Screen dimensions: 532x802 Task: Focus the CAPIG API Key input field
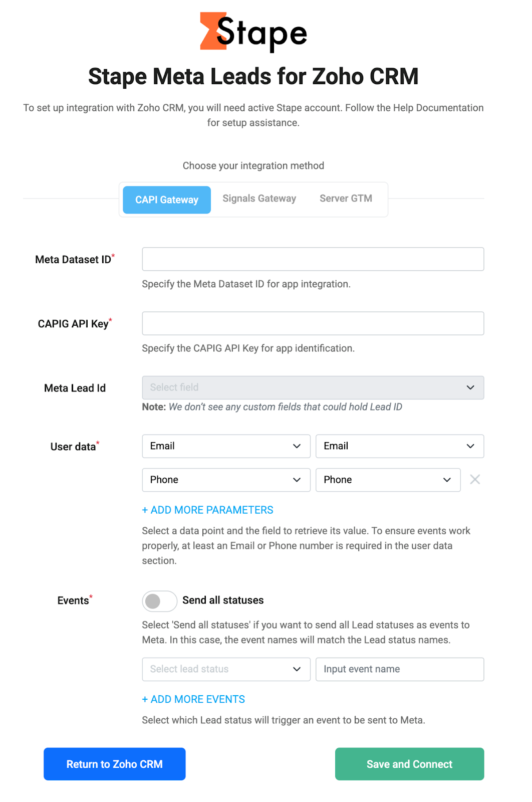coord(313,323)
